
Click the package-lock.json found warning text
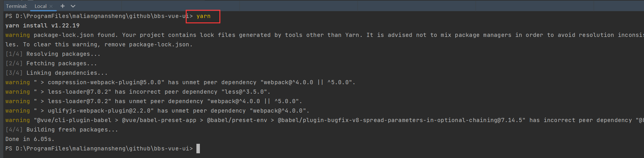[76, 35]
